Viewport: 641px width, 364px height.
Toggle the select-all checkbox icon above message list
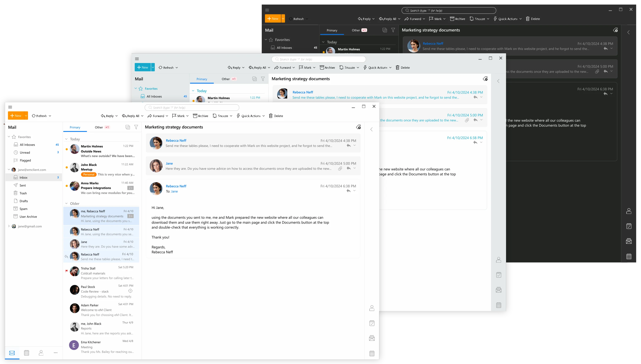(128, 127)
